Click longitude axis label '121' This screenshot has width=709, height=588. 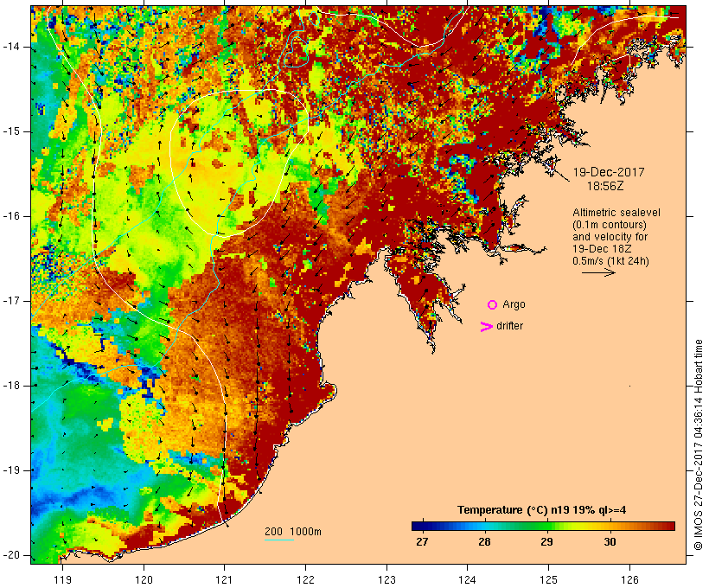[x=224, y=579]
